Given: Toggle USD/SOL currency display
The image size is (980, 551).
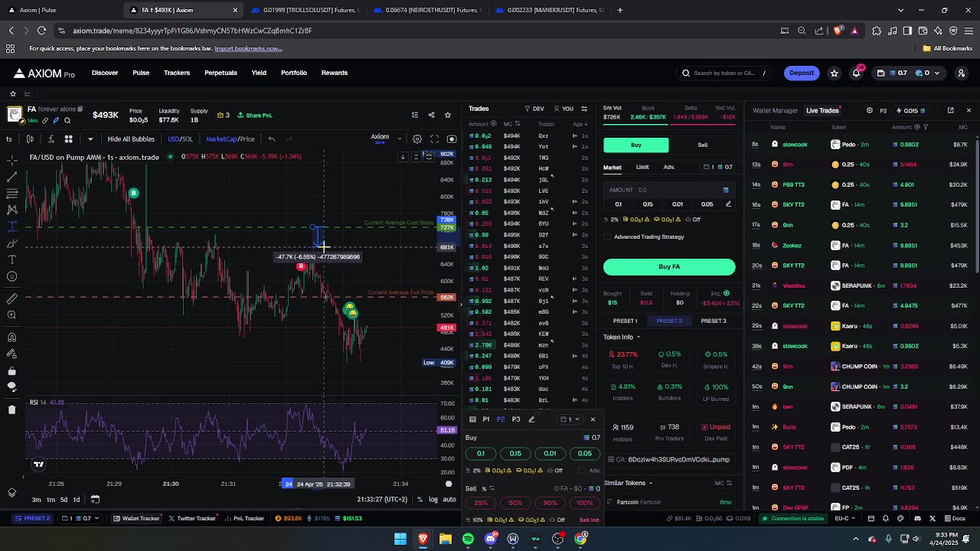Looking at the screenshot, I should coord(180,139).
